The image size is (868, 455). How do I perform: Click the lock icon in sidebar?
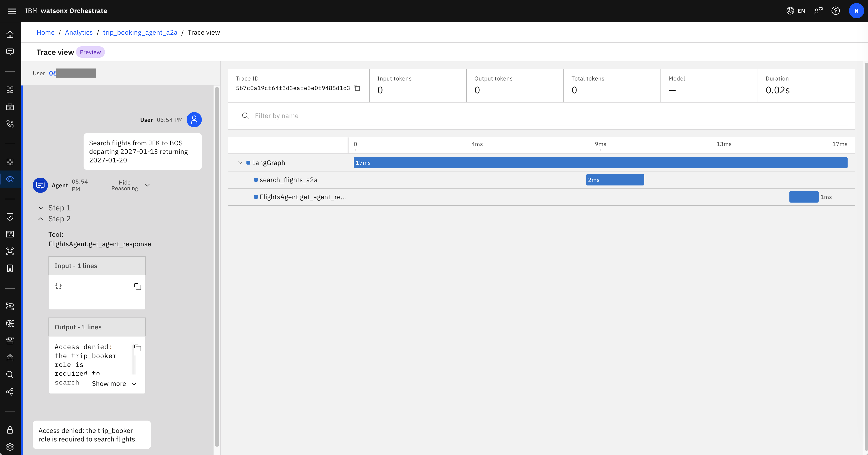10,430
